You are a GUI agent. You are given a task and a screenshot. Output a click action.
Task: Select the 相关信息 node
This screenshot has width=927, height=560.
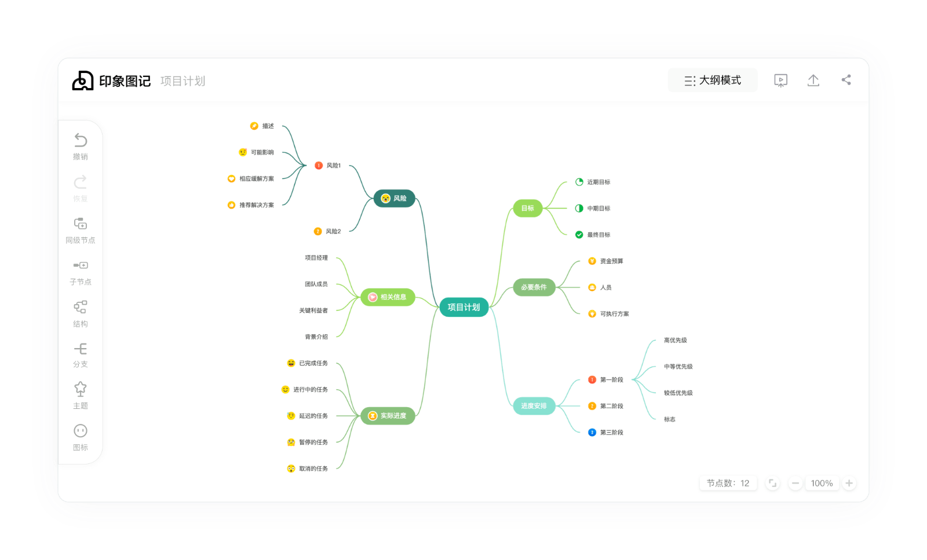coord(388,297)
